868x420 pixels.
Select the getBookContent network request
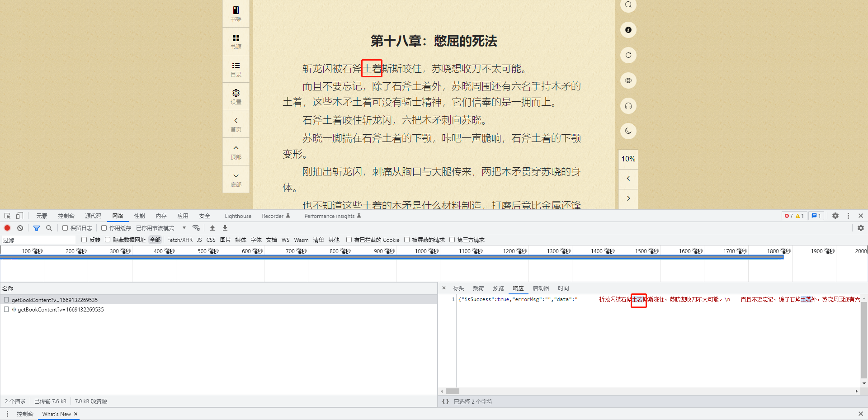click(x=54, y=300)
